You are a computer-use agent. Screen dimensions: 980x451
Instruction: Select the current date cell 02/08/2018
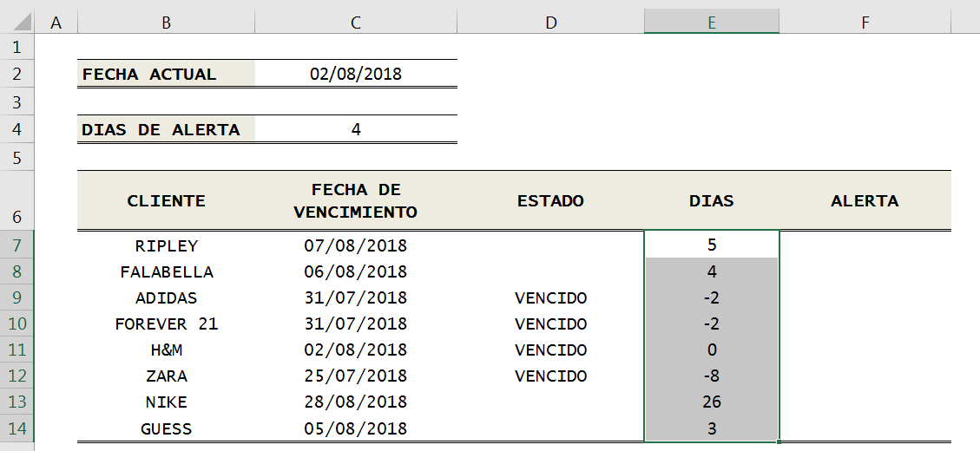(356, 74)
